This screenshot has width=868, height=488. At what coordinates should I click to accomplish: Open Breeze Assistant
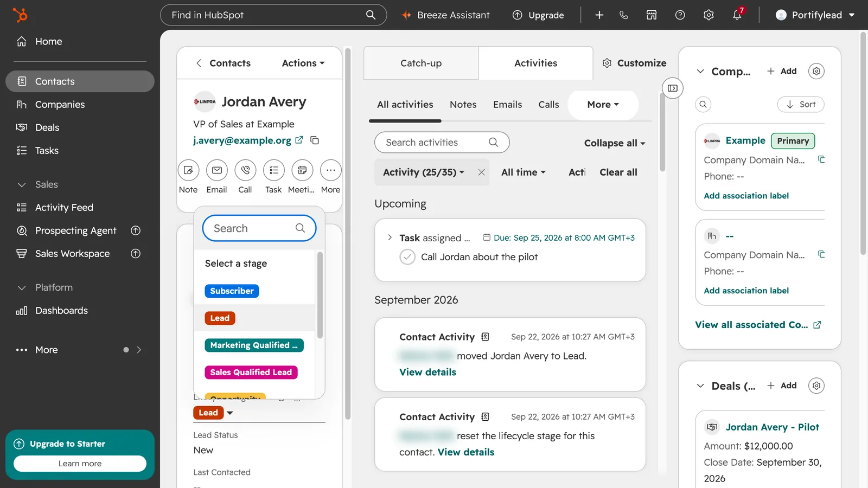click(x=445, y=15)
